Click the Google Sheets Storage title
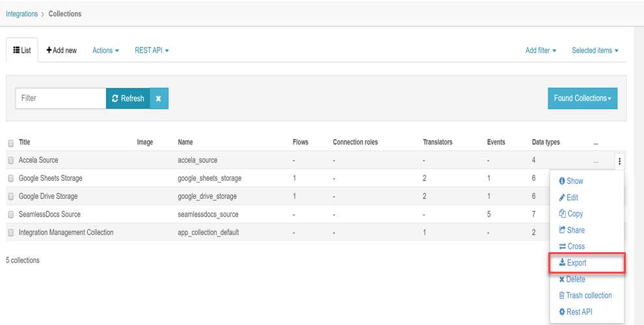The image size is (644, 325). point(51,178)
